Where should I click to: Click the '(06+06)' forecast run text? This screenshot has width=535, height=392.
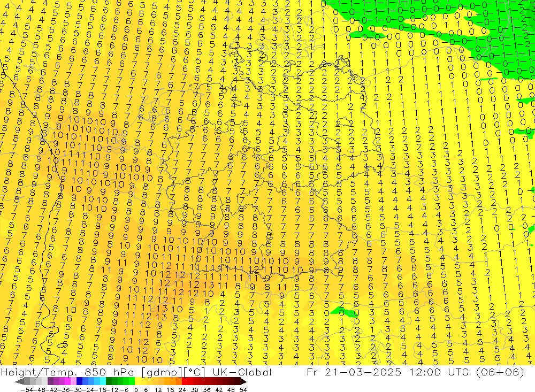point(499,372)
